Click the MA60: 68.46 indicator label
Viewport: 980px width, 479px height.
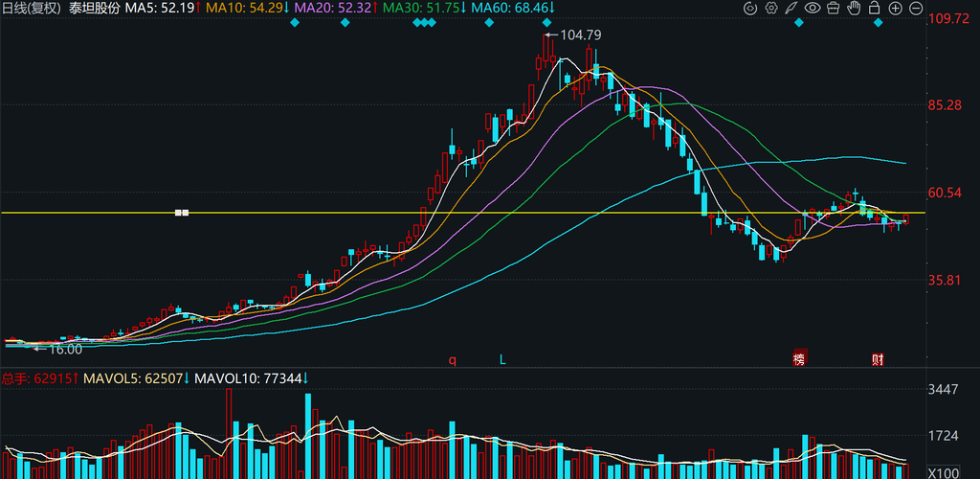coord(513,8)
